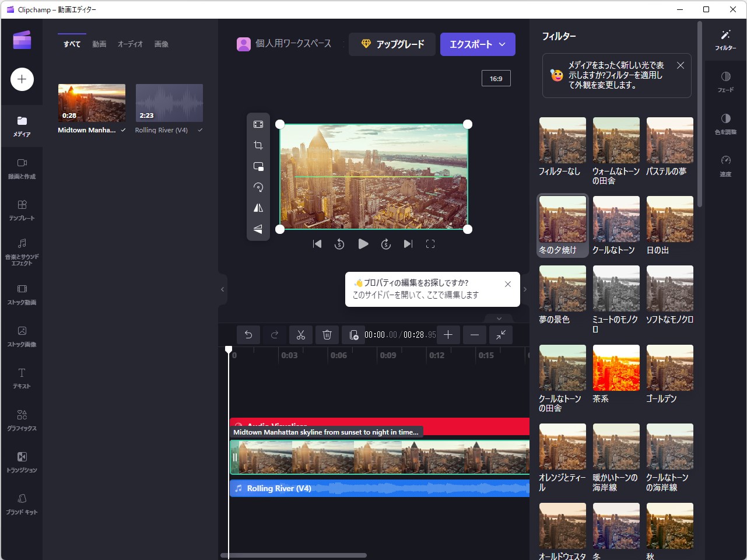Click the アップグレード button
The image size is (747, 560).
(x=392, y=44)
